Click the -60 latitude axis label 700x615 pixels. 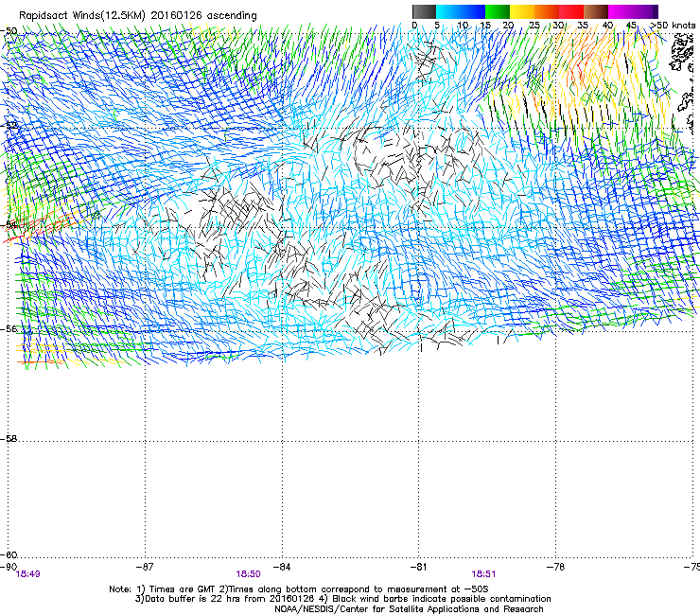click(9, 554)
